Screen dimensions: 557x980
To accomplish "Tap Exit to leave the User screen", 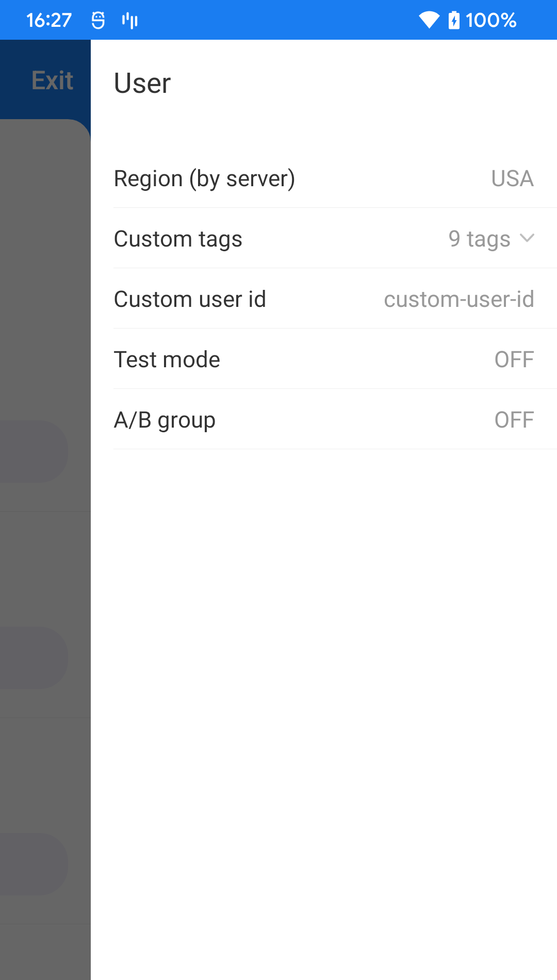I will tap(52, 80).
